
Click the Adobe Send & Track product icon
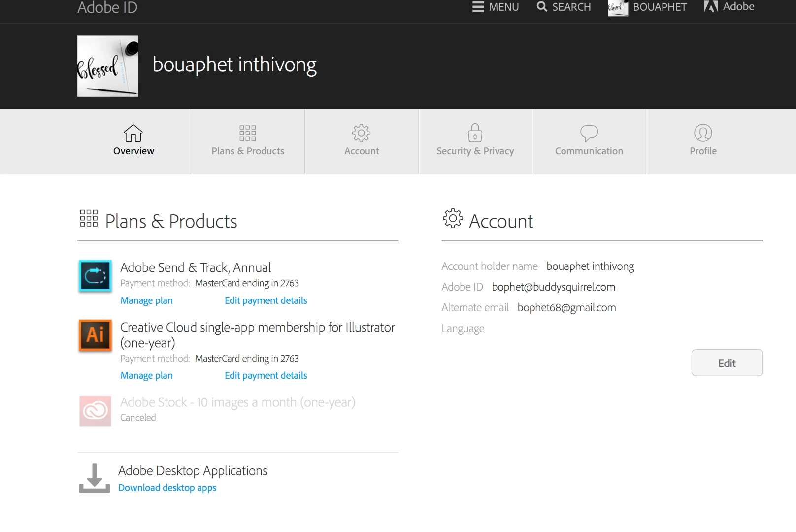(x=95, y=276)
